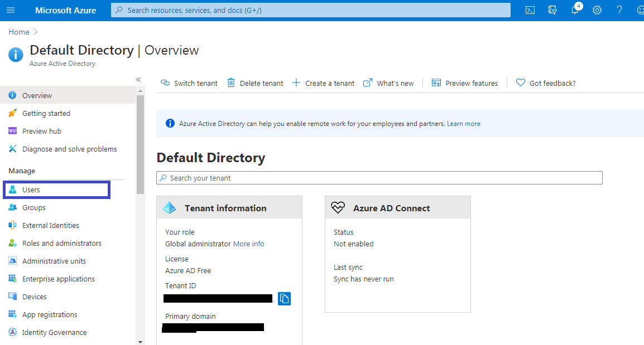Open portal settings gear
This screenshot has width=644, height=345.
pyautogui.click(x=597, y=10)
